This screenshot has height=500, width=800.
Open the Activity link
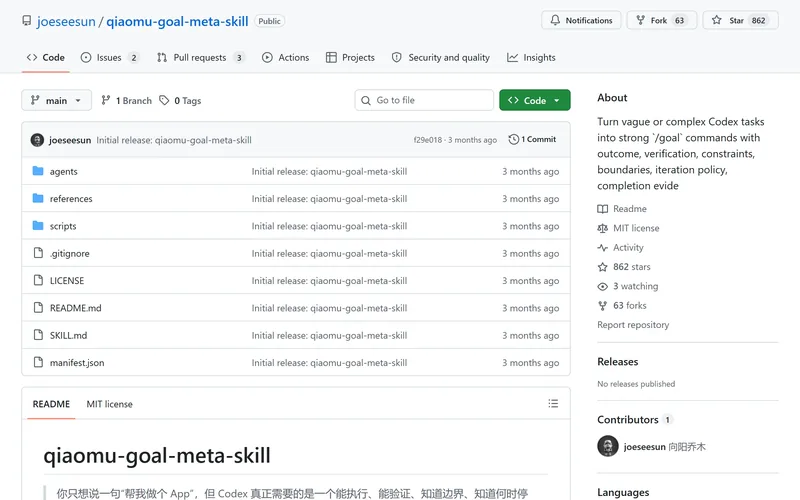tap(628, 247)
